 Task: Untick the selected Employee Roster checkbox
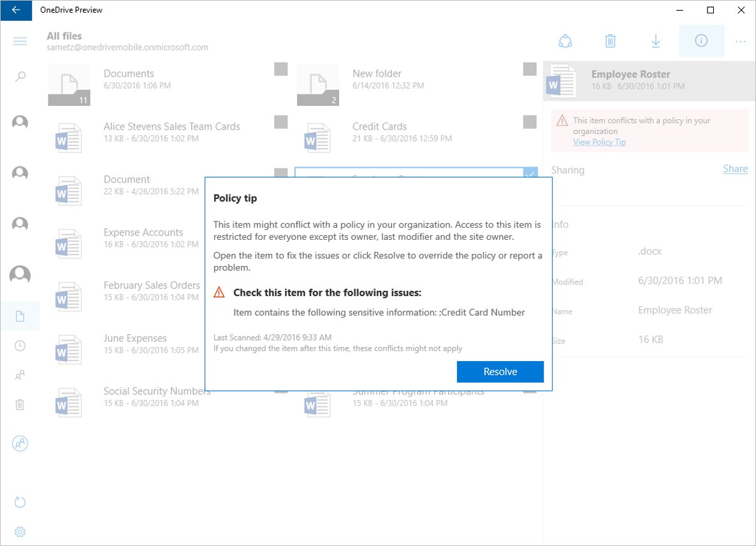click(x=530, y=173)
